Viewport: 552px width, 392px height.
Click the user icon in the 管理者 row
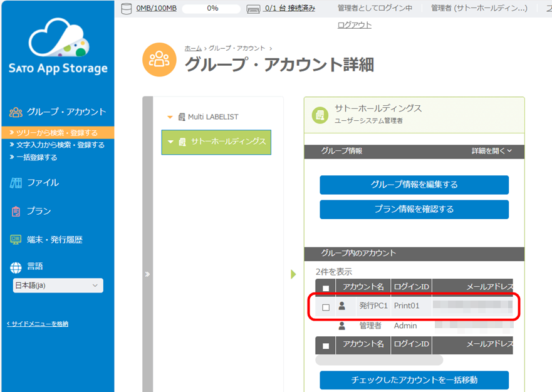[x=342, y=326]
